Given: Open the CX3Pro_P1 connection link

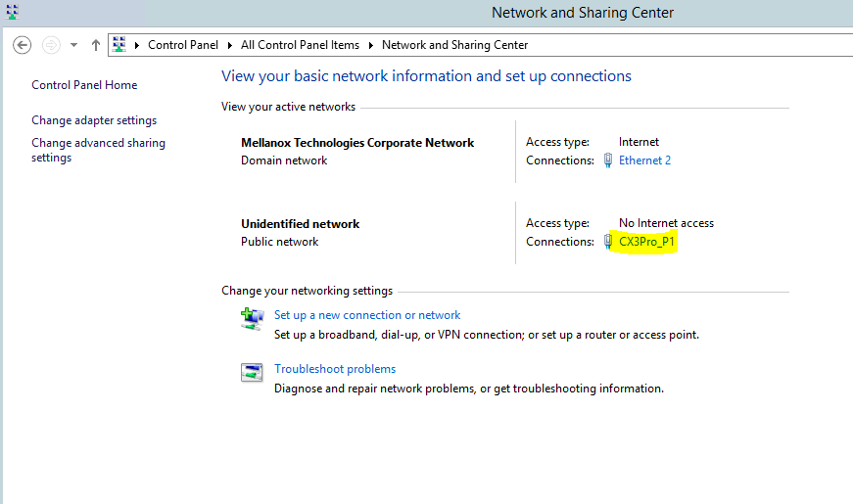Looking at the screenshot, I should [646, 242].
